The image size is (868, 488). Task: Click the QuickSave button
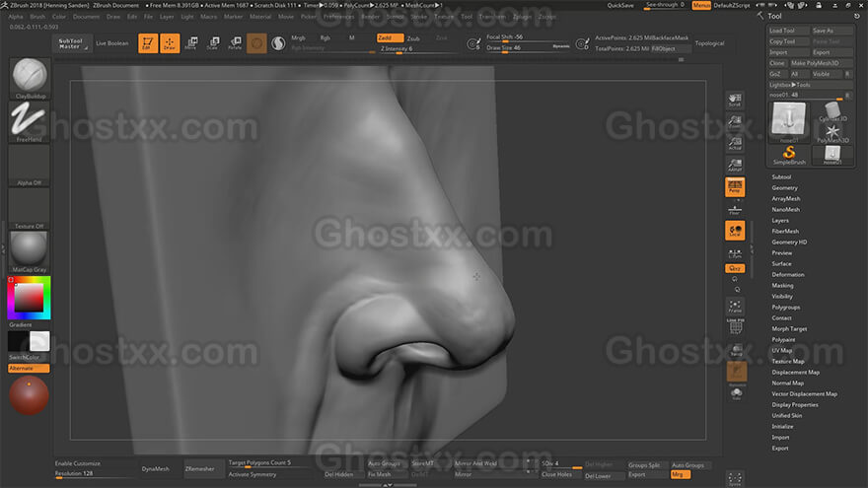[620, 5]
